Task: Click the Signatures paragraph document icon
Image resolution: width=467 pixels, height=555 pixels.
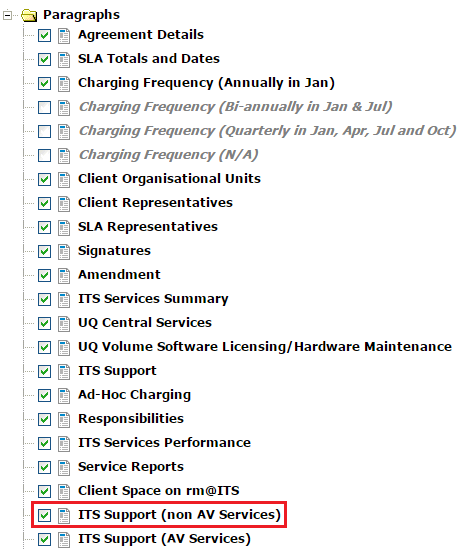Action: point(64,251)
